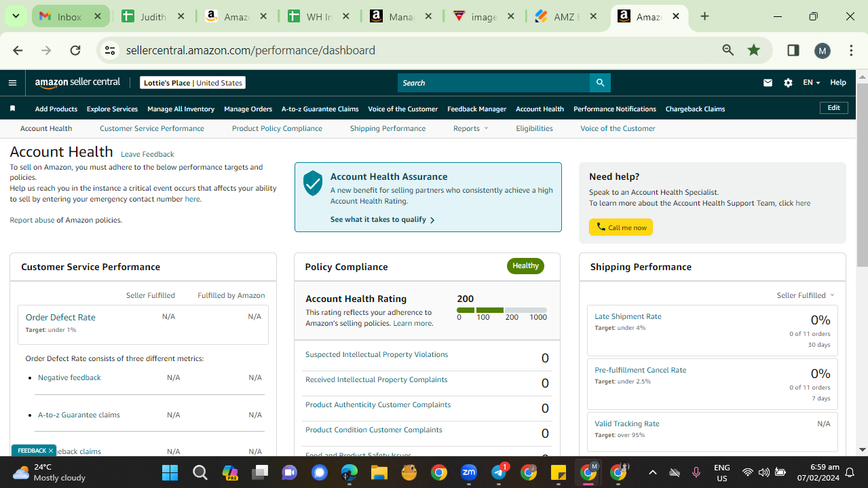This screenshot has height=488, width=868.
Task: Open Shipping Performance sub tab
Action: [388, 128]
